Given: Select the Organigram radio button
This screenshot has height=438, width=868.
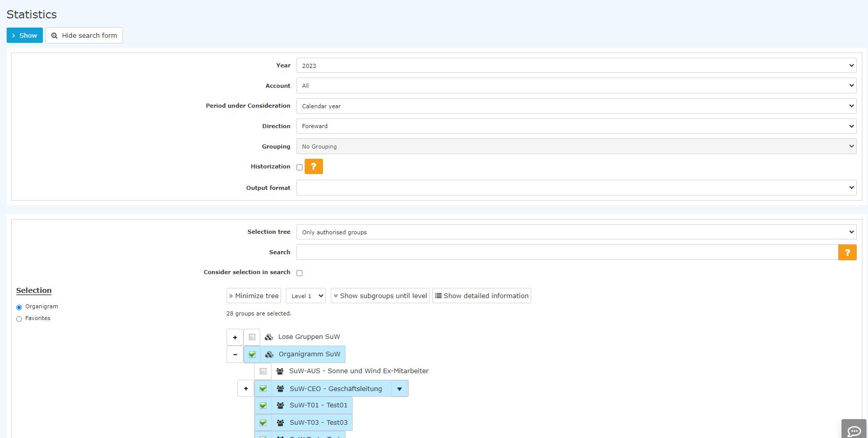Looking at the screenshot, I should [19, 307].
